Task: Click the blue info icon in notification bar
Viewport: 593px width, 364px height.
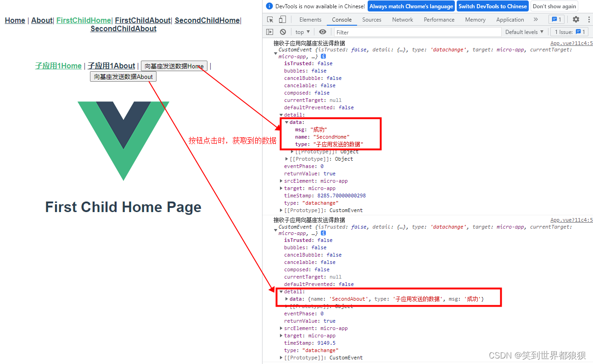Action: [269, 6]
